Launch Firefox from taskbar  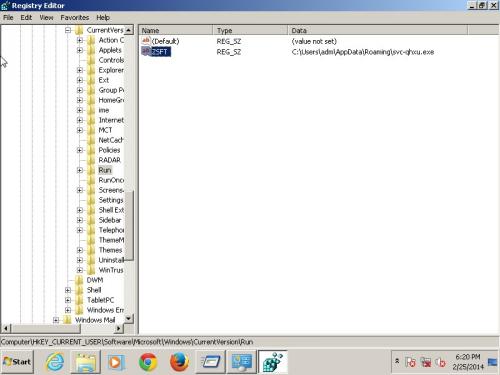[179, 362]
